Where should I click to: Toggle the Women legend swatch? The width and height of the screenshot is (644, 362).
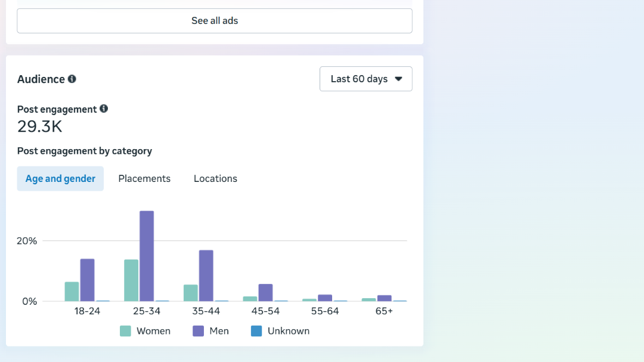[x=125, y=331]
